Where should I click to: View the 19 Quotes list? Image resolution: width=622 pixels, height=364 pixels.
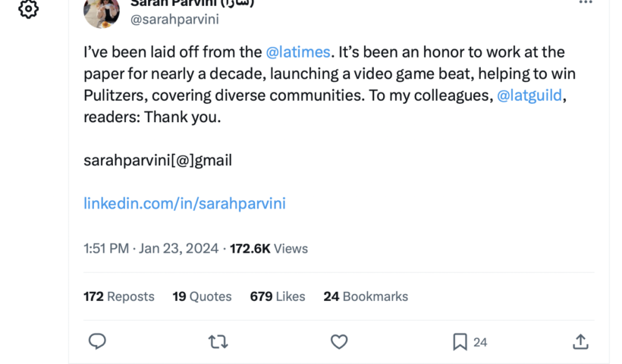pyautogui.click(x=202, y=297)
